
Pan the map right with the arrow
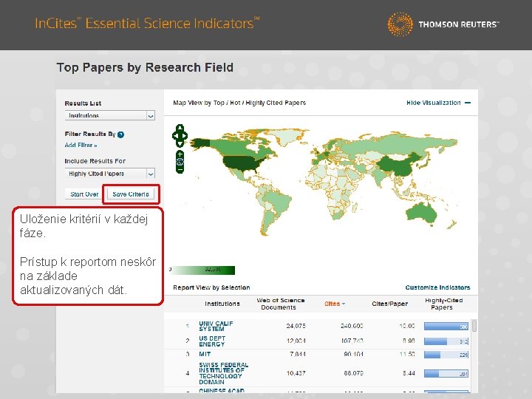[x=185, y=136]
